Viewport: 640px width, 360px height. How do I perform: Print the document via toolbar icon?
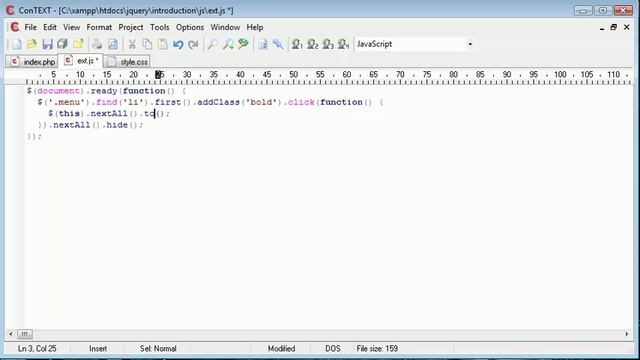[97, 44]
